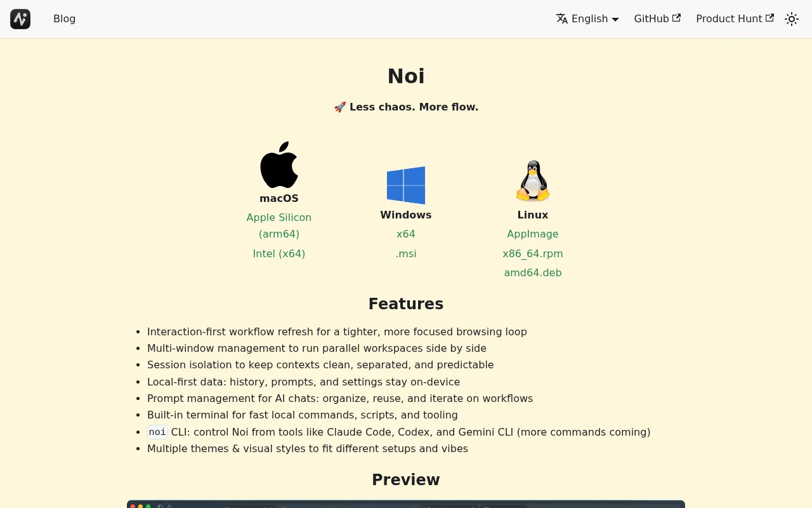Click the Linux penguin icon

click(x=533, y=181)
